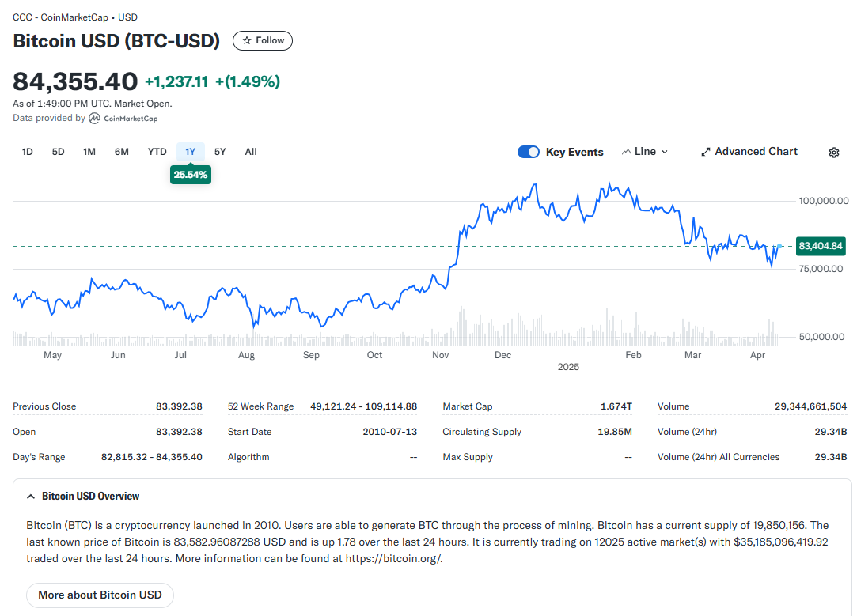The width and height of the screenshot is (857, 616).
Task: Open chart settings gear icon
Action: (833, 153)
